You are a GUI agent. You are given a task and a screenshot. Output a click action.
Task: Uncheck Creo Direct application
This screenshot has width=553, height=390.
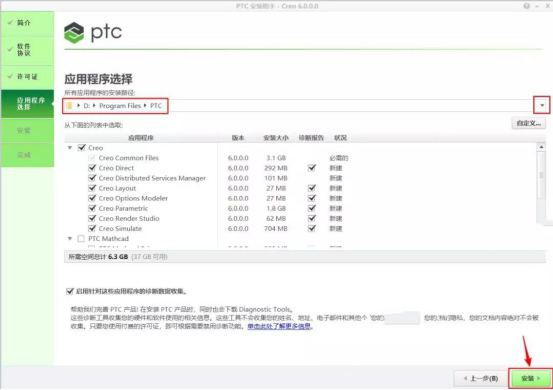pos(92,168)
